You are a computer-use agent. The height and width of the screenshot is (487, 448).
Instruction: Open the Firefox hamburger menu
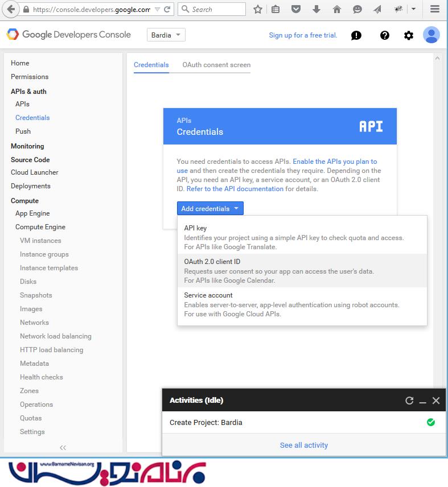[435, 9]
